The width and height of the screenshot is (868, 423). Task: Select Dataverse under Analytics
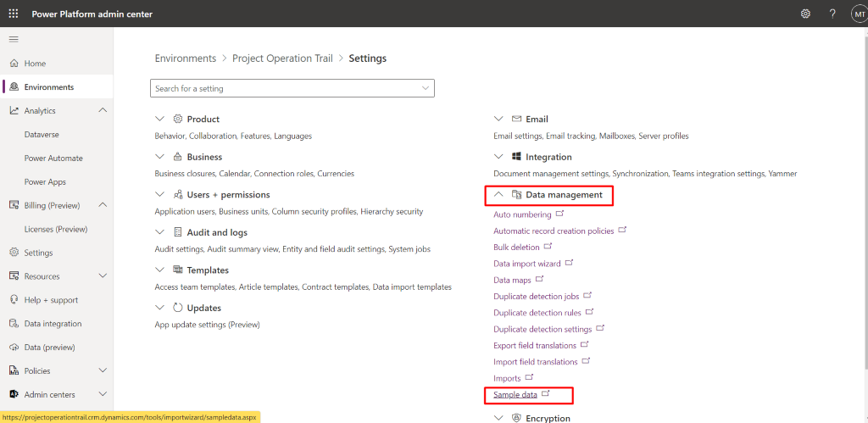point(42,135)
